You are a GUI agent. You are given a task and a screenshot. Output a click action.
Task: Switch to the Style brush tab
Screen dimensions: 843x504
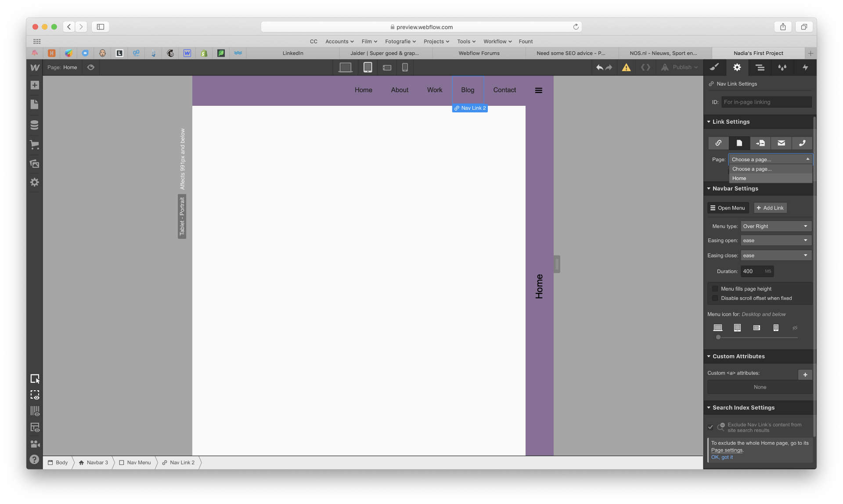714,67
